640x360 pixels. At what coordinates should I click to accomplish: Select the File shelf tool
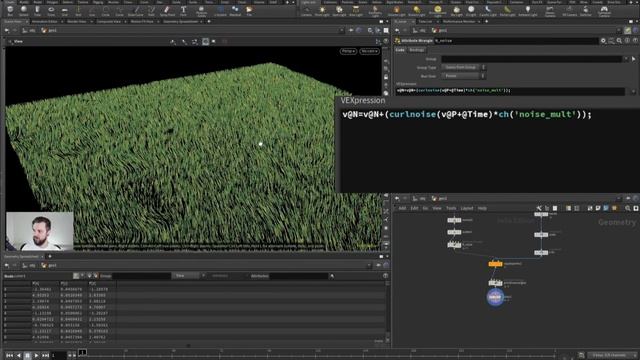coord(249,10)
